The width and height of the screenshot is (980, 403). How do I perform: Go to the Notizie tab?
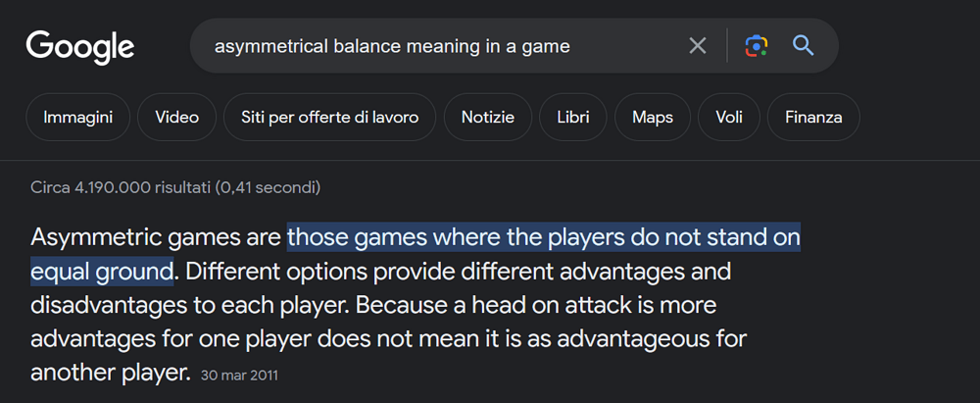coord(487,118)
